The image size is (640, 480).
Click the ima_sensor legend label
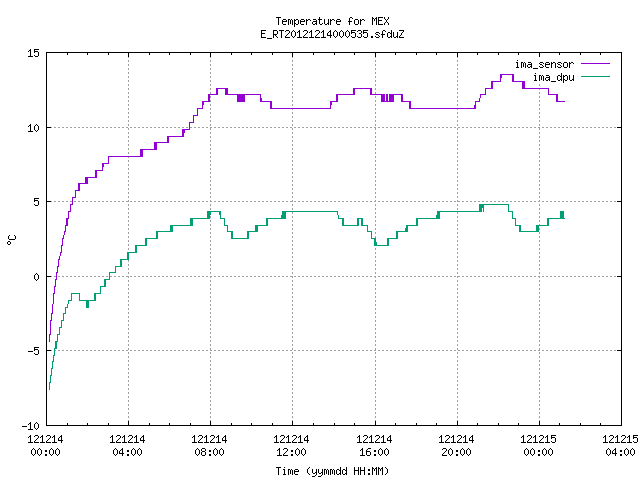pyautogui.click(x=544, y=64)
